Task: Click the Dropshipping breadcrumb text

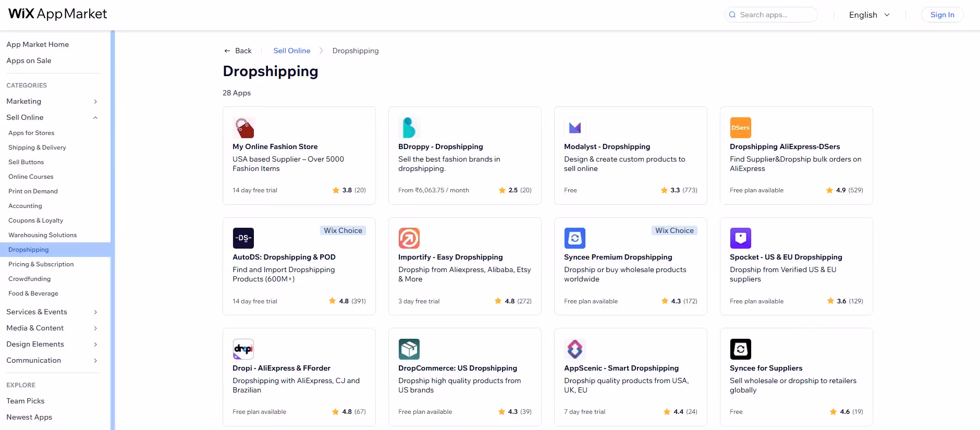Action: pyautogui.click(x=356, y=51)
